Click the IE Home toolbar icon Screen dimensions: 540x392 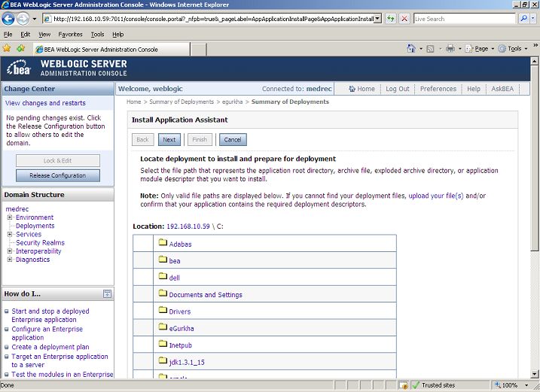point(411,48)
